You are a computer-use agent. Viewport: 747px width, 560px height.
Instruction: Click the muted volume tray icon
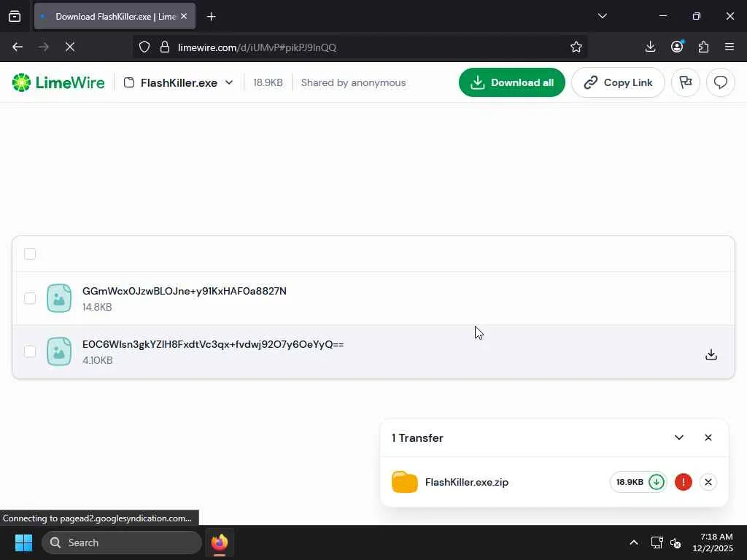[676, 542]
